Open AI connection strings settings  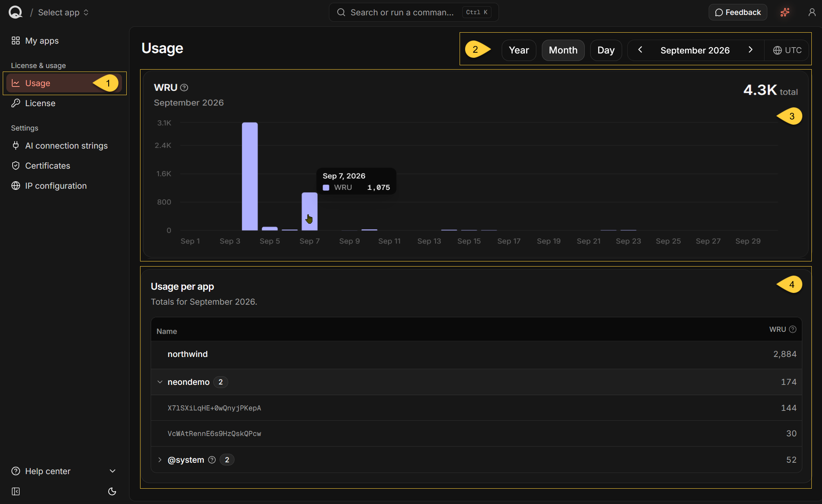pyautogui.click(x=66, y=145)
